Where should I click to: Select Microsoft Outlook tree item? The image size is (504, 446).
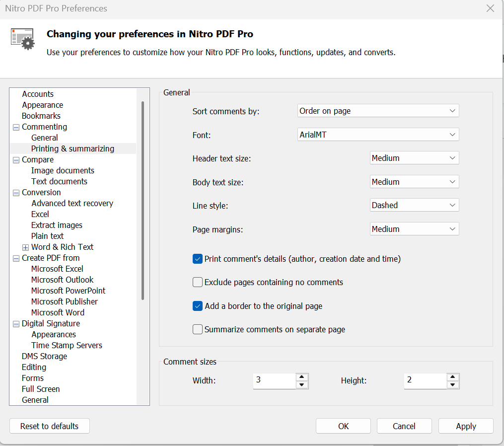pos(63,280)
